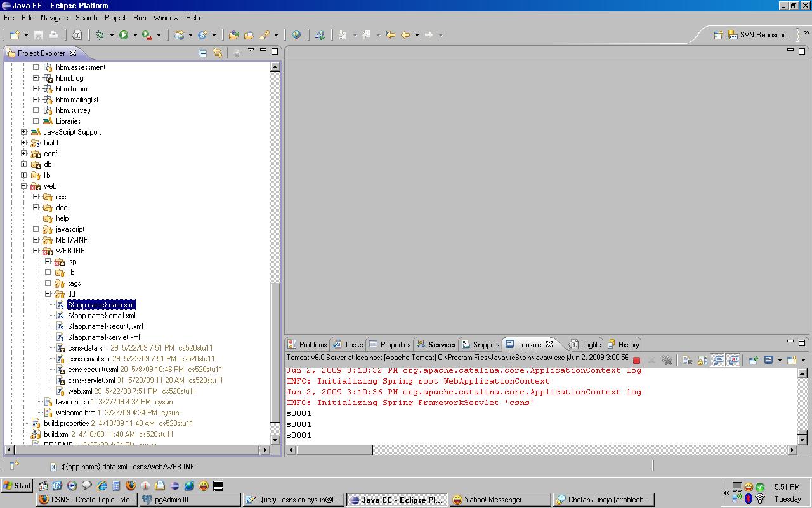Viewport: 812px width, 508px height.
Task: Click the Debug bug icon in toolbar
Action: point(100,35)
